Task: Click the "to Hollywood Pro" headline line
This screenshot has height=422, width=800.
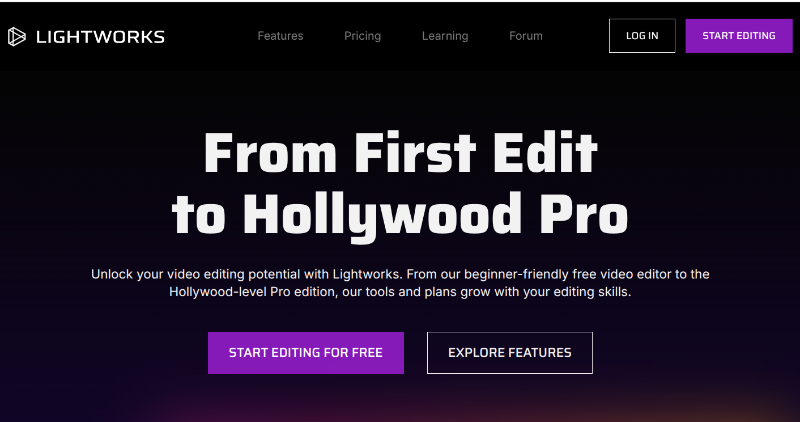Action: pos(399,214)
